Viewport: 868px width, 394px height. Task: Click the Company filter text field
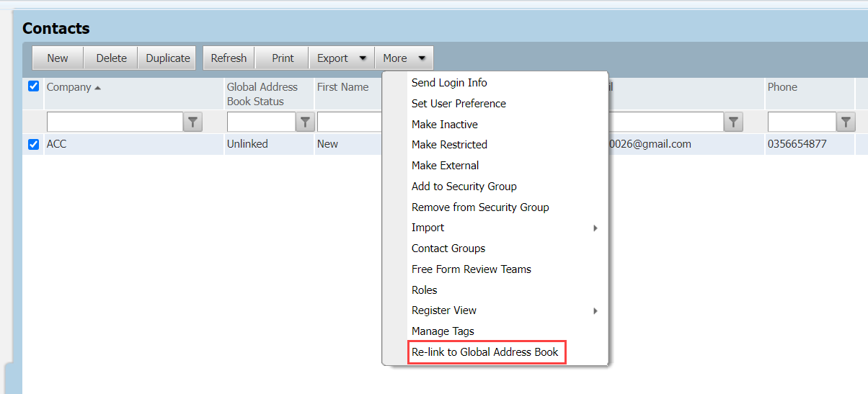[x=115, y=122]
